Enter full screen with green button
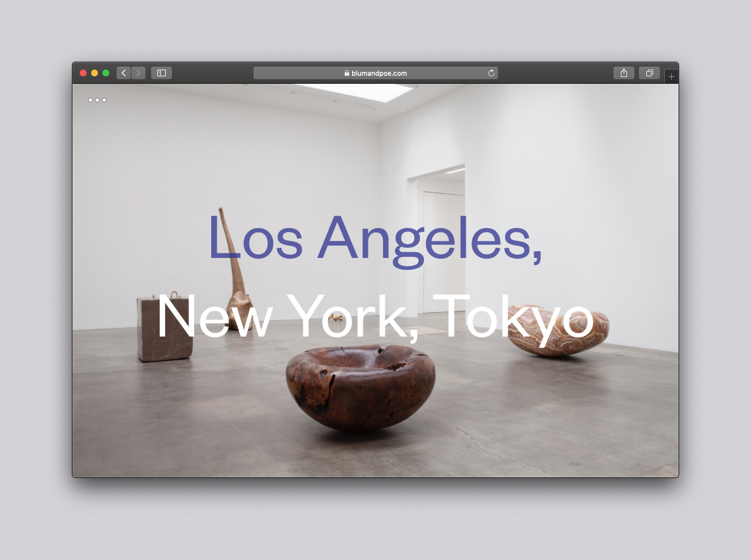Image resolution: width=751 pixels, height=560 pixels. click(106, 73)
